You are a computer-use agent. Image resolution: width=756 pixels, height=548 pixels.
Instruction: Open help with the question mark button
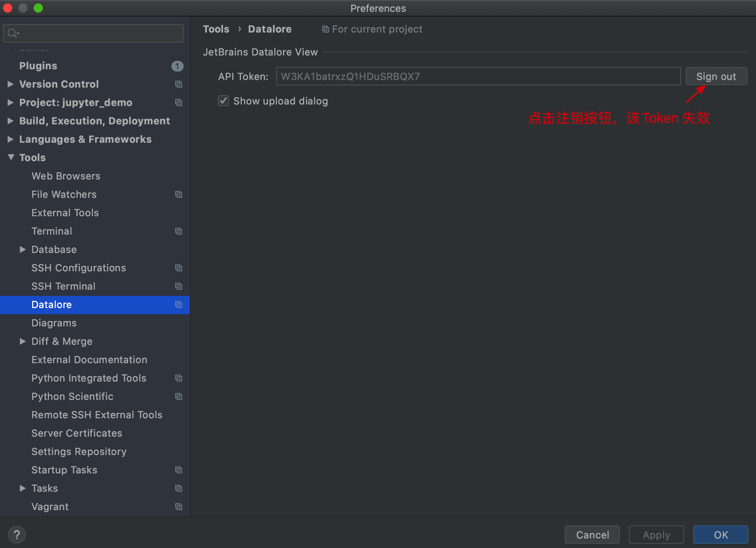17,535
